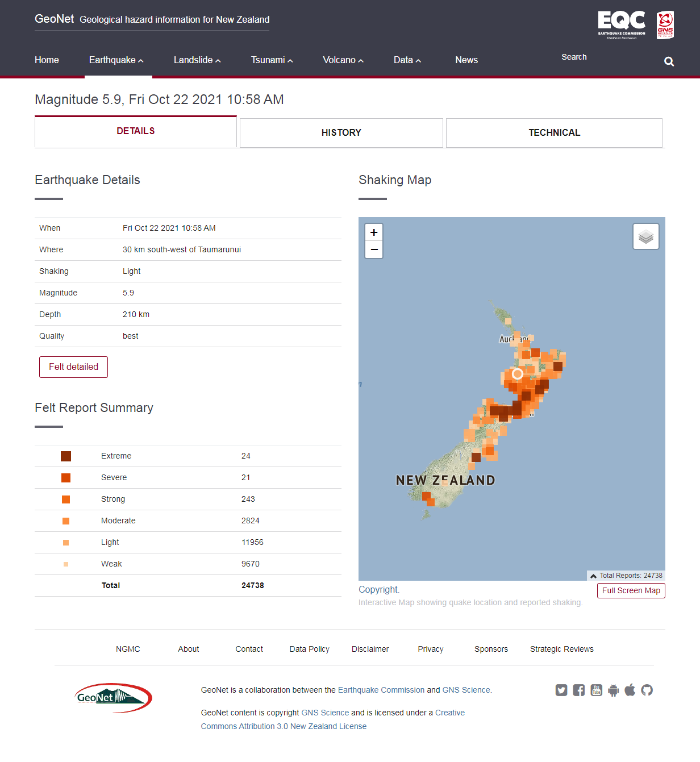Open the Data Policy page
Screen dimensions: 700x762
pyautogui.click(x=309, y=649)
